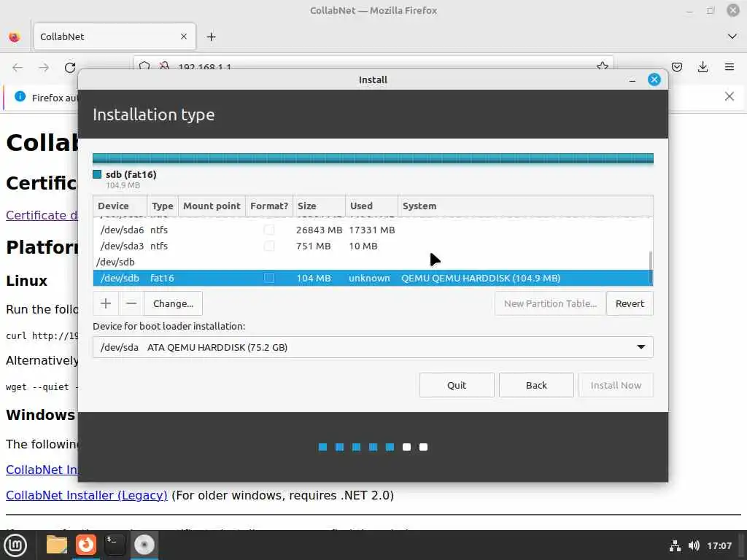Open the Terminal from the taskbar

(115, 545)
